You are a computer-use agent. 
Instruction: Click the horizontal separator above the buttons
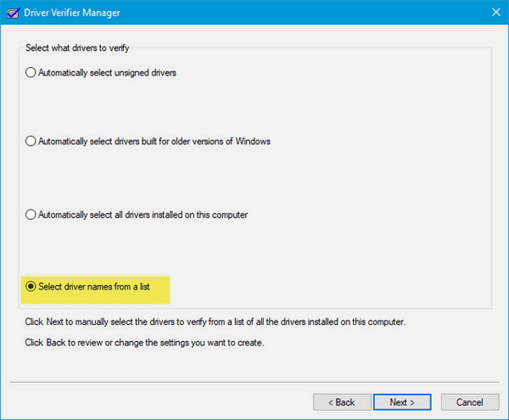coord(254,381)
